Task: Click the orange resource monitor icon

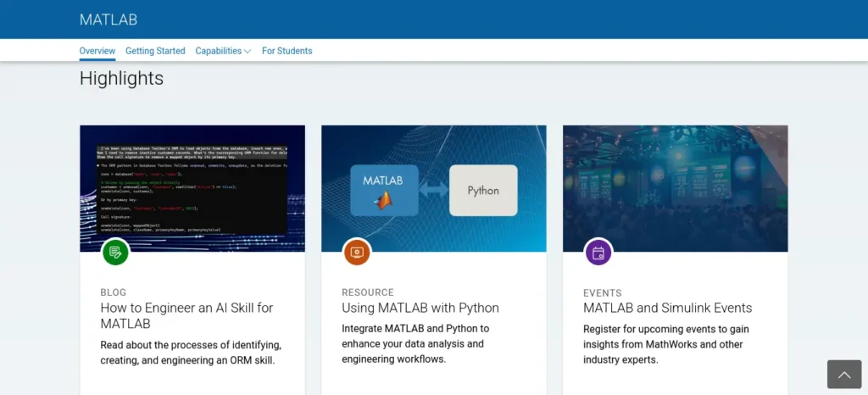Action: click(x=357, y=253)
